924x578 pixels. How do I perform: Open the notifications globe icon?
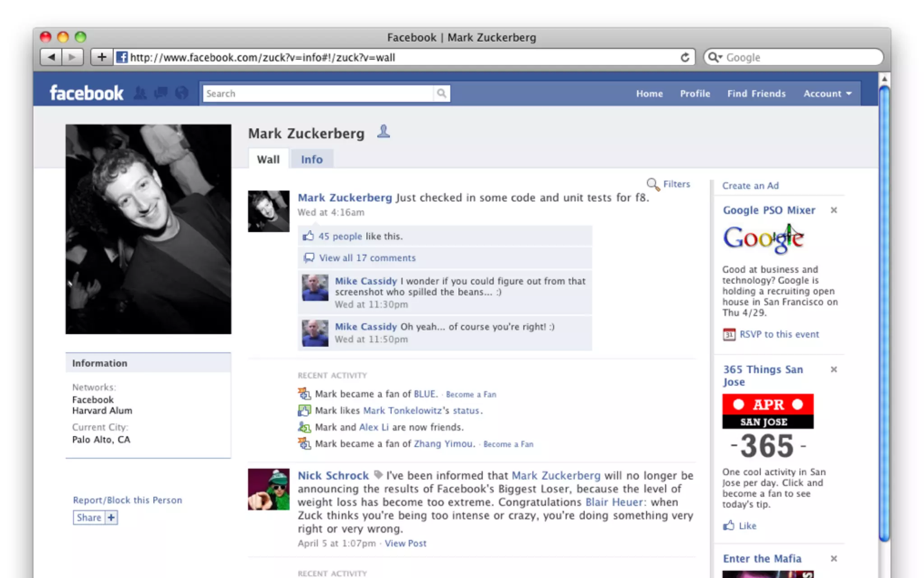pos(181,93)
